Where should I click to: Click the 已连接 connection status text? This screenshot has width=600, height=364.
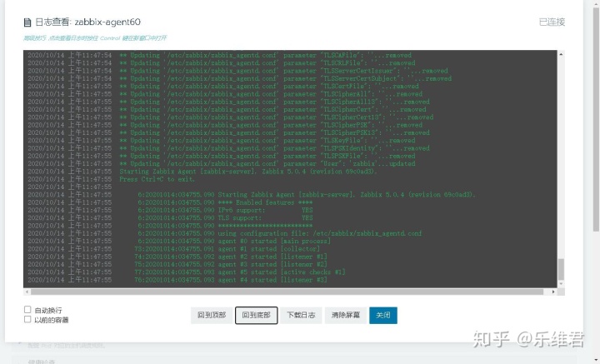click(552, 22)
